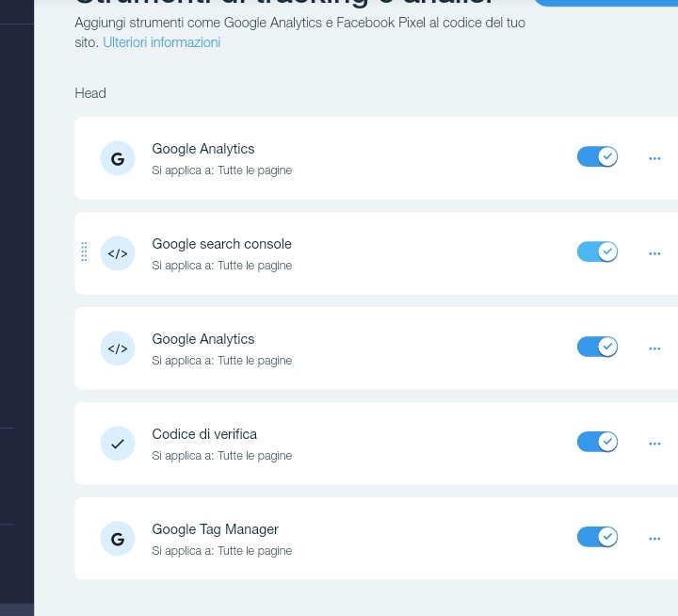Toggle off the second Google Analytics entry
Screen dimensions: 678x616
[x=597, y=347]
